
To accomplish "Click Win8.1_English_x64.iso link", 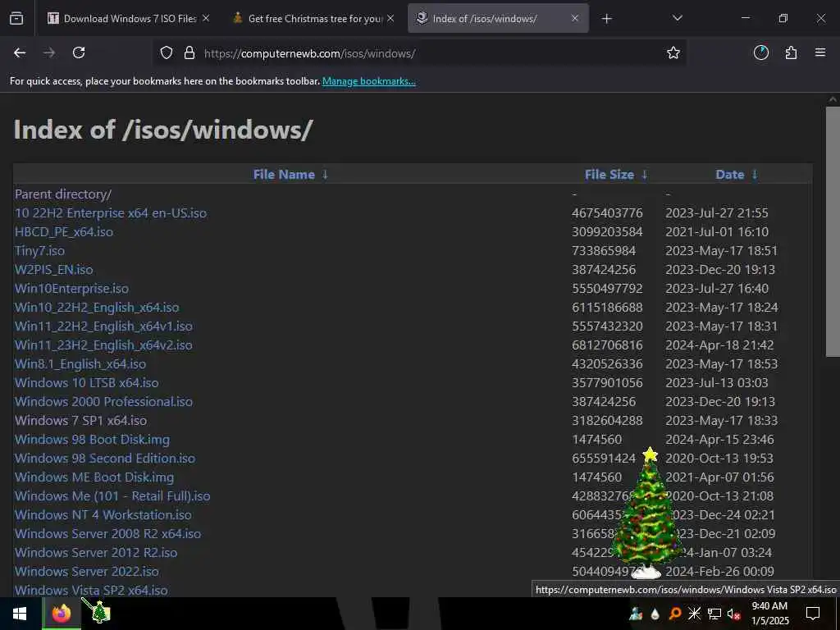I will tap(80, 364).
